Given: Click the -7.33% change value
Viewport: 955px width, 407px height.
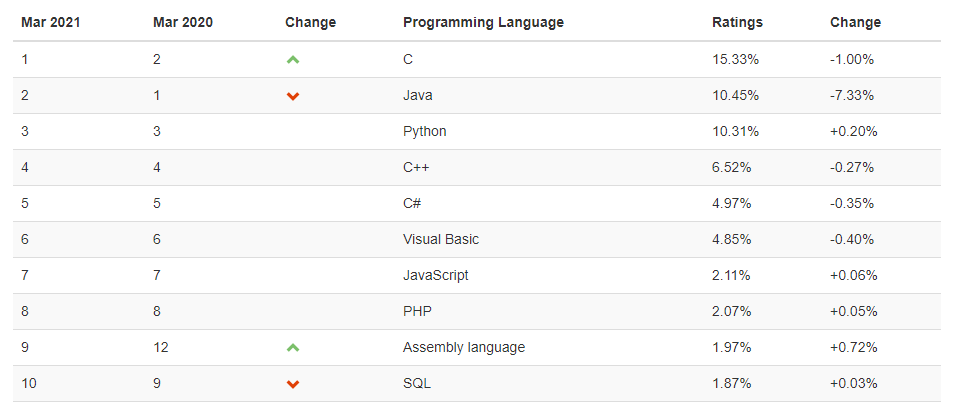Looking at the screenshot, I should (x=852, y=95).
